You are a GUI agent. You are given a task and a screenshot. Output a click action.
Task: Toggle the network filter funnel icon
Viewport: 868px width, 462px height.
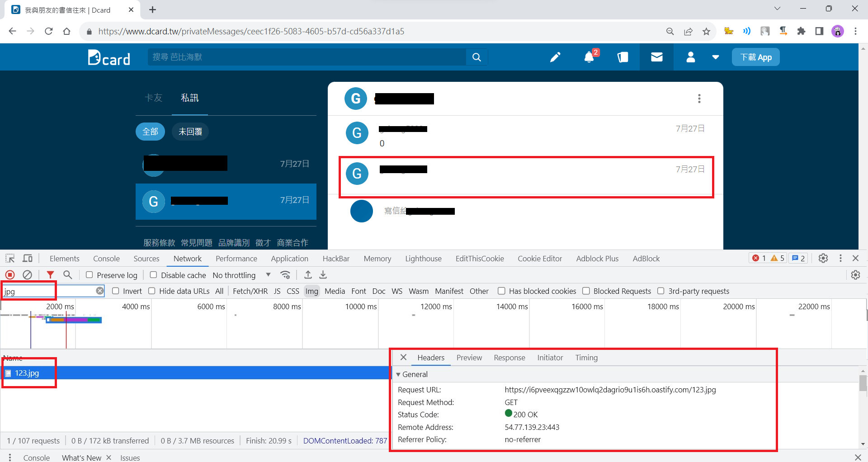tap(50, 275)
